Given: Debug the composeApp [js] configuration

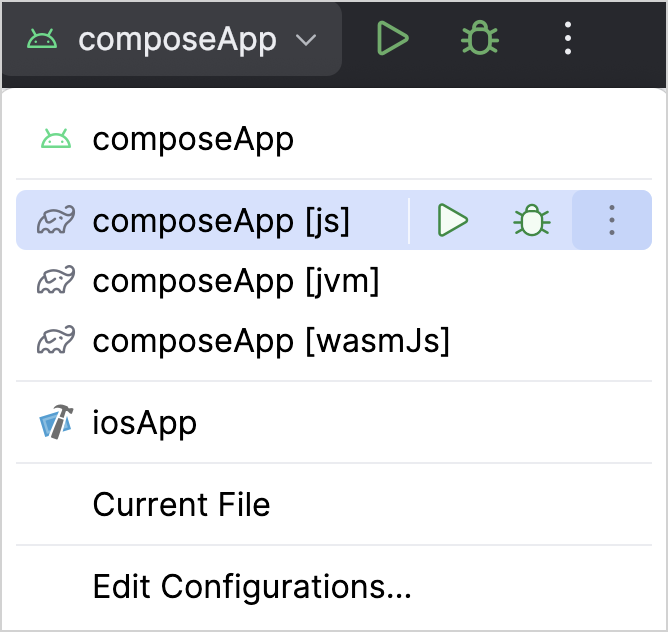Looking at the screenshot, I should 531,220.
